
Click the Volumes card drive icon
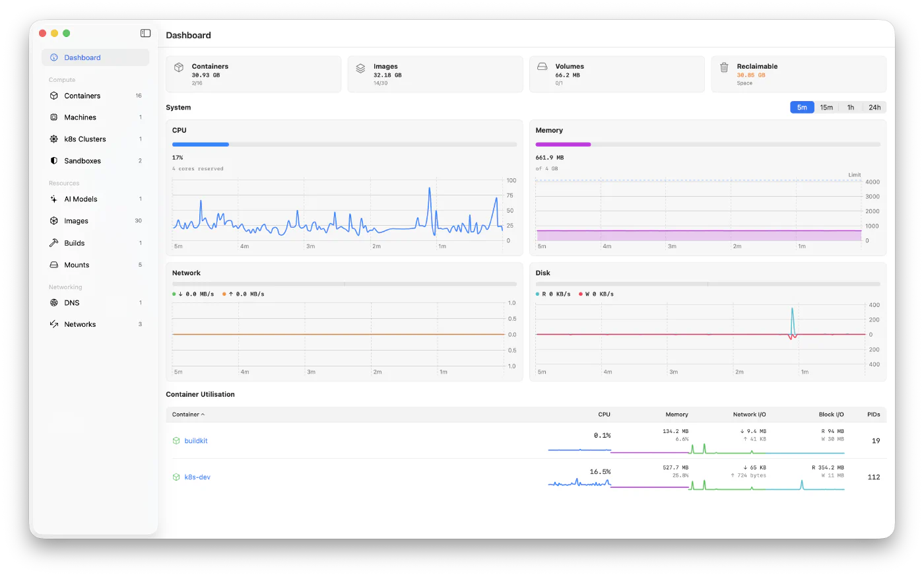(542, 67)
